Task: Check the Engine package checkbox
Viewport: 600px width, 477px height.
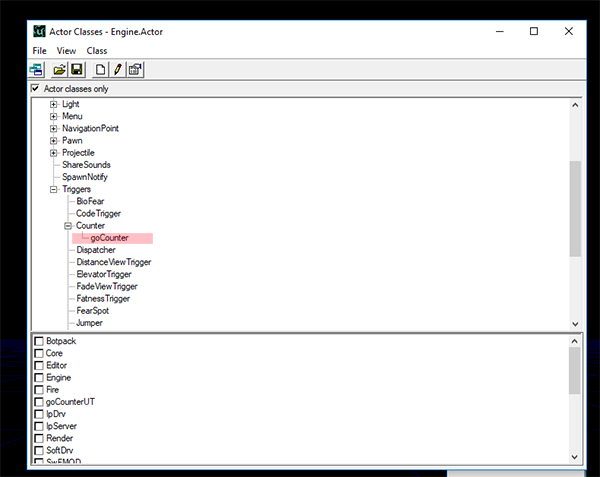Action: [39, 378]
